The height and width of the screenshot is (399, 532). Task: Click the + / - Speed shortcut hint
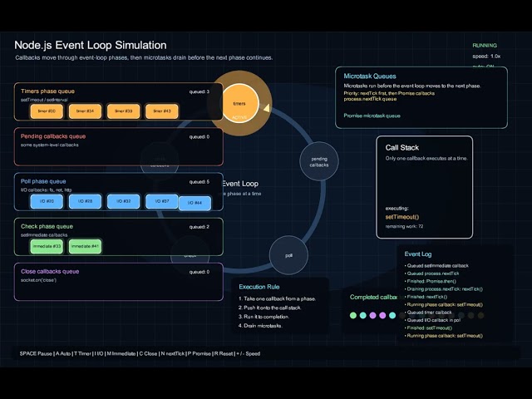249,353
